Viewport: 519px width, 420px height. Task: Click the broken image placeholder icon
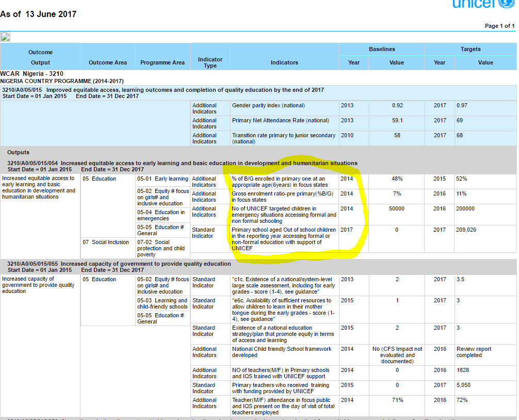pyautogui.click(x=6, y=37)
